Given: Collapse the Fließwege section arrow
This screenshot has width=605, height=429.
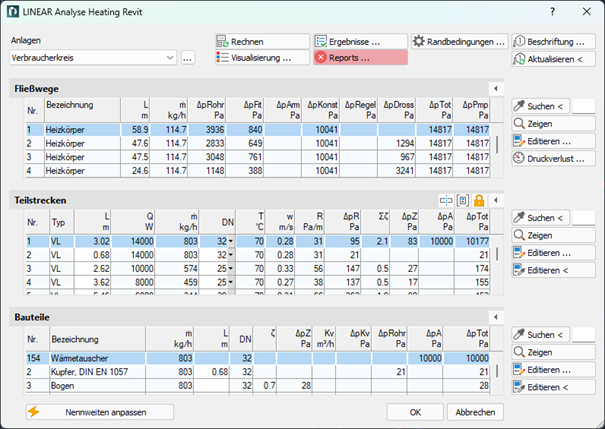Looking at the screenshot, I should click(x=494, y=90).
